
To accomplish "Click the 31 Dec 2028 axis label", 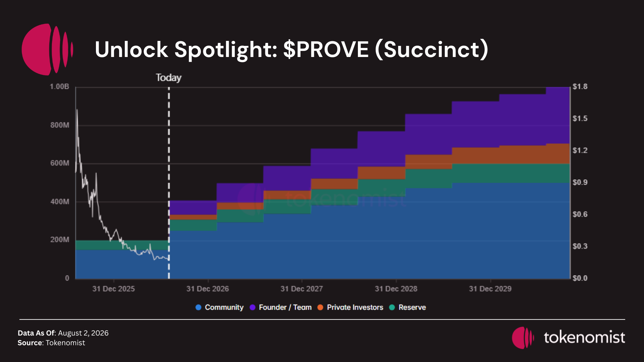I will click(396, 289).
